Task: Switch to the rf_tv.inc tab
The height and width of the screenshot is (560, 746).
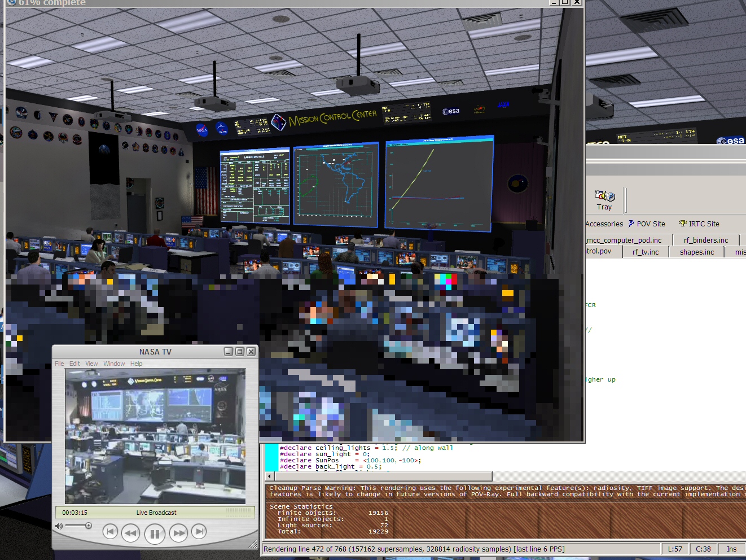Action: click(x=646, y=252)
